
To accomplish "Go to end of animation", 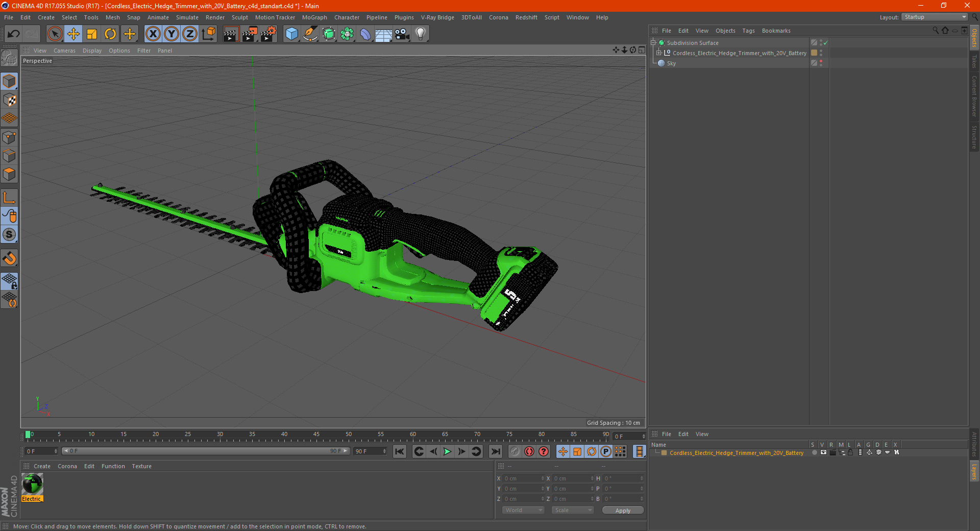I will click(x=495, y=451).
